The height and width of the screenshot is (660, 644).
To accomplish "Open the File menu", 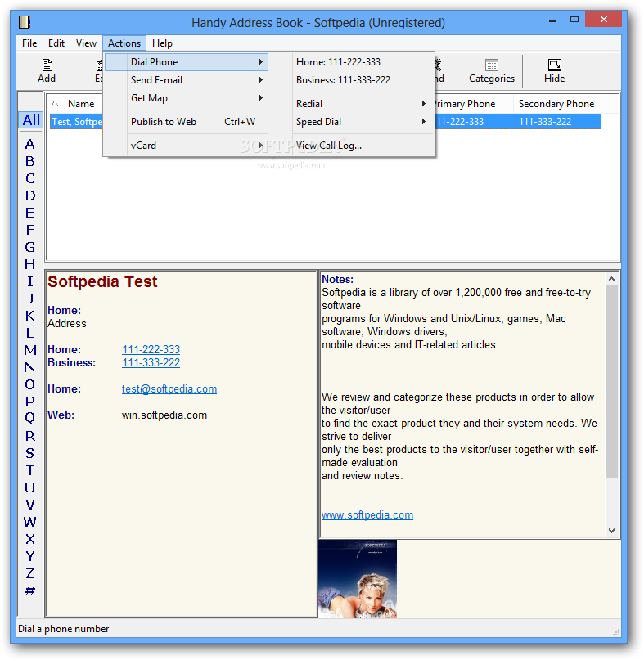I will coord(29,43).
